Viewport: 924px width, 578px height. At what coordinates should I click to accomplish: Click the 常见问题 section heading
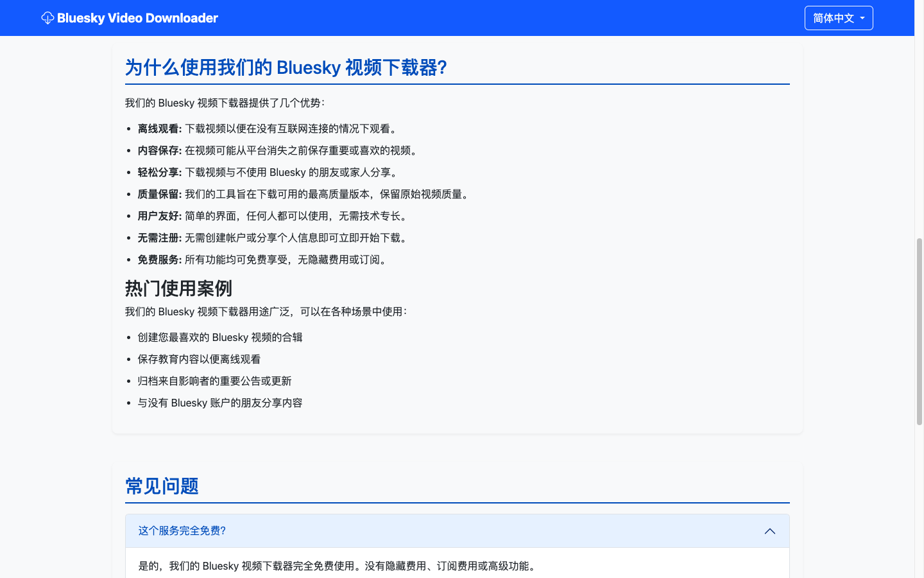point(162,486)
